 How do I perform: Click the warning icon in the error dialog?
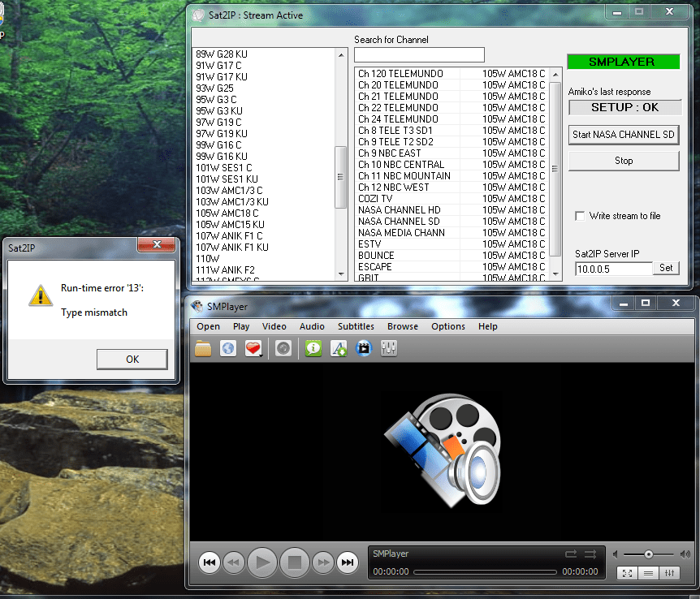click(x=41, y=295)
